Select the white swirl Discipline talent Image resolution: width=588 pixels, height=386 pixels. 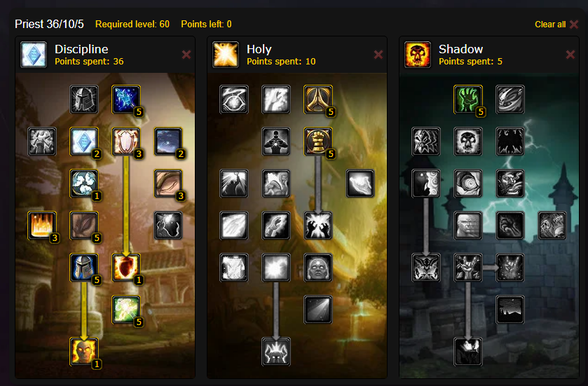(x=84, y=184)
